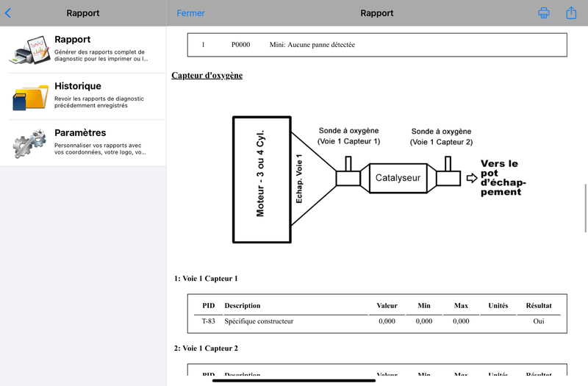Open the Historique menu entry
Image resolution: width=588 pixels, height=386 pixels.
(x=83, y=97)
